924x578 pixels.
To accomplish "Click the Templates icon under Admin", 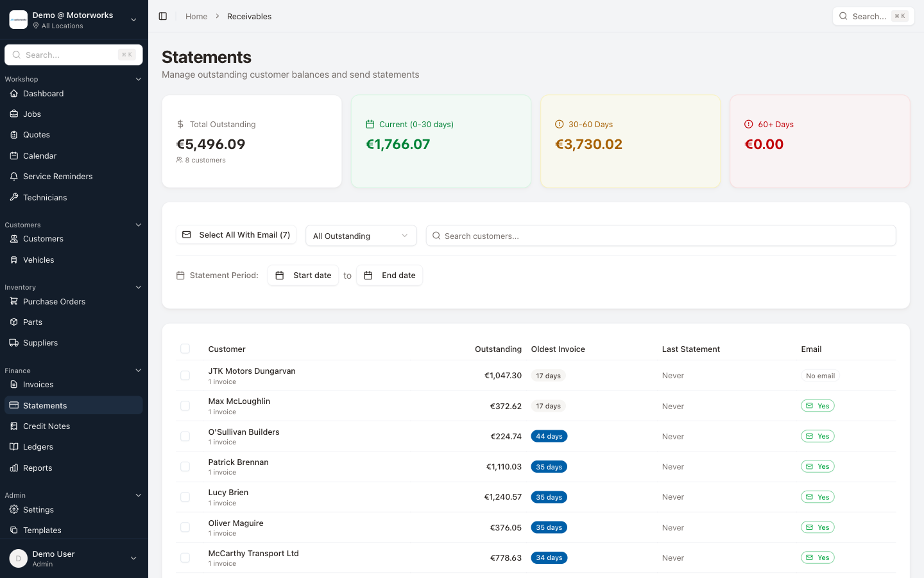I will click(14, 530).
